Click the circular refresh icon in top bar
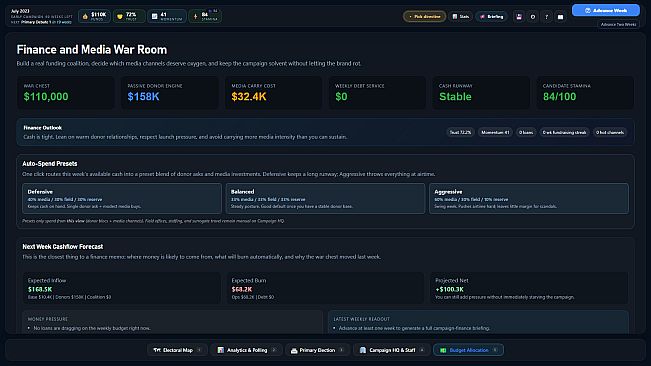Image resolution: width=651 pixels, height=366 pixels. pos(533,17)
